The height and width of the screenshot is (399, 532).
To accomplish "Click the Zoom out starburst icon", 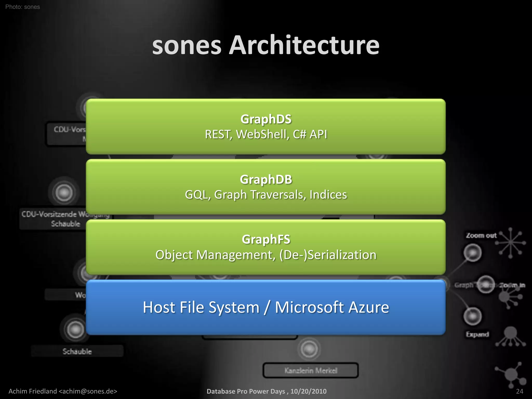I will pyautogui.click(x=510, y=243).
